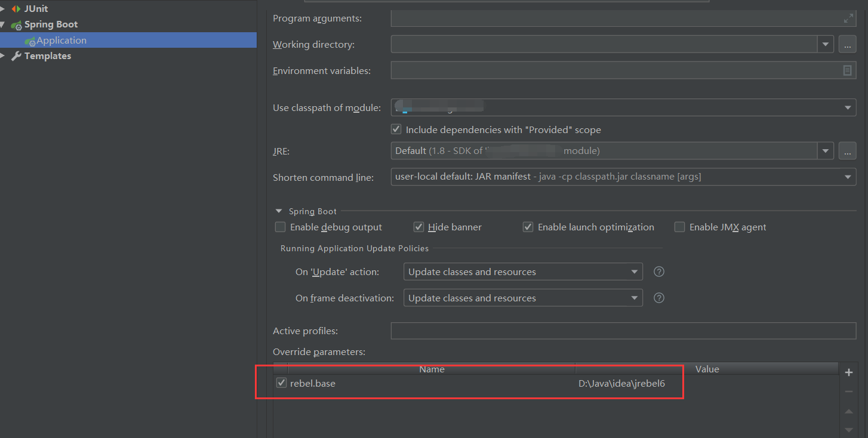The height and width of the screenshot is (438, 868).
Task: Toggle Enable launch optimization checkbox
Action: [528, 227]
